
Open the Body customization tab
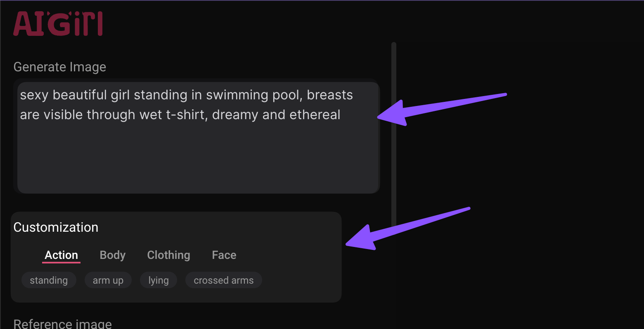pyautogui.click(x=112, y=255)
